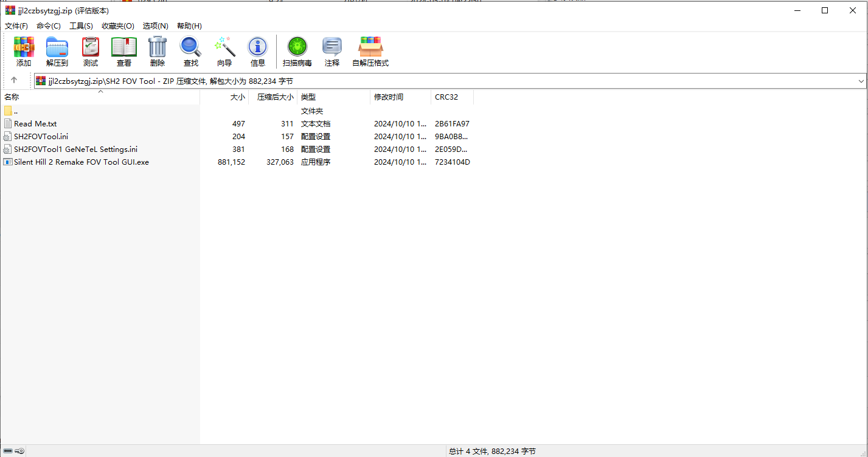The width and height of the screenshot is (868, 457).
Task: Sort by 名称 column header
Action: (100, 97)
